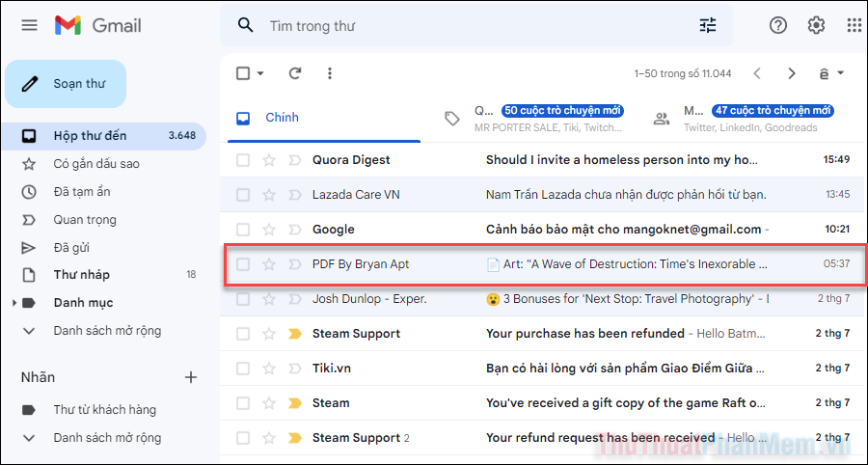Click '1–50 trong số 11.044' page counter
This screenshot has width=868, height=465.
683,73
